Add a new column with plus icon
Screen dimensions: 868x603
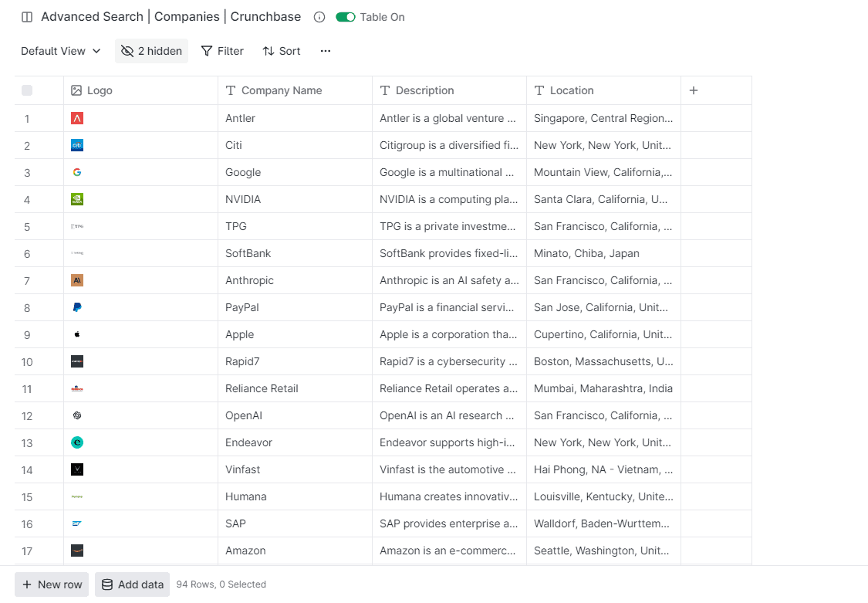point(694,90)
